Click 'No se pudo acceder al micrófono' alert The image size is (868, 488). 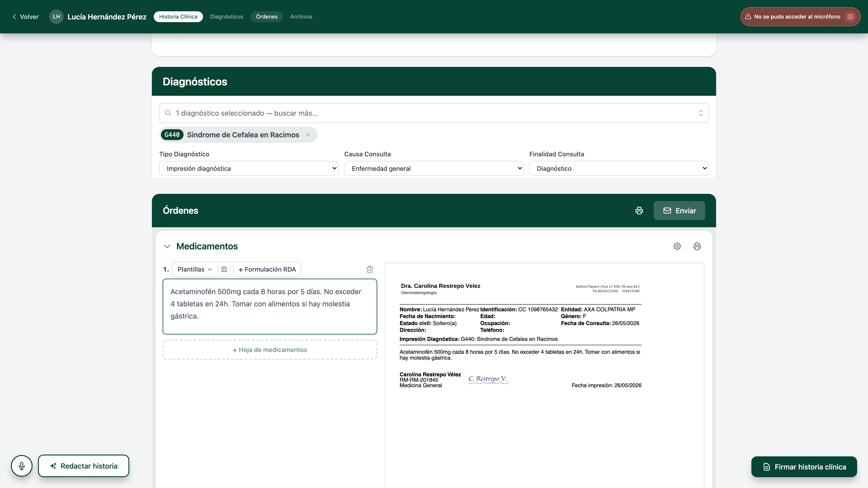pos(800,16)
